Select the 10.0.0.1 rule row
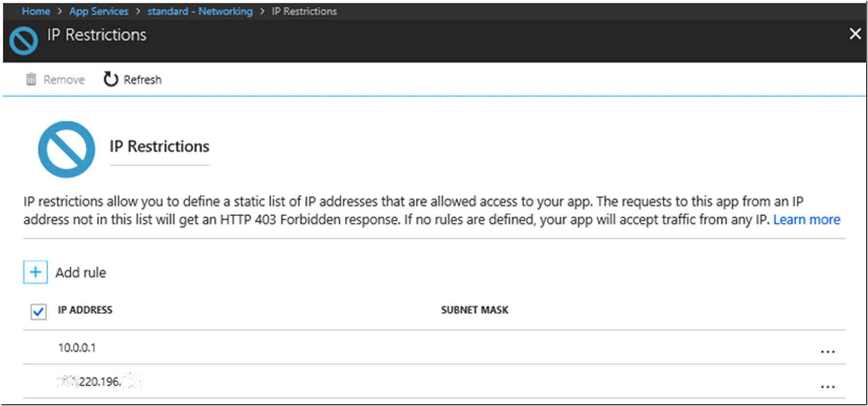 point(77,348)
